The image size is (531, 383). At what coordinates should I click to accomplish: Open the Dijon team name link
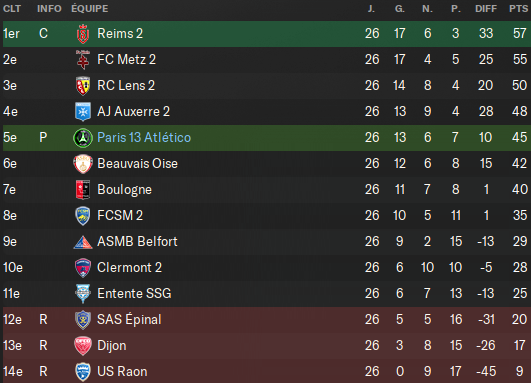click(112, 346)
